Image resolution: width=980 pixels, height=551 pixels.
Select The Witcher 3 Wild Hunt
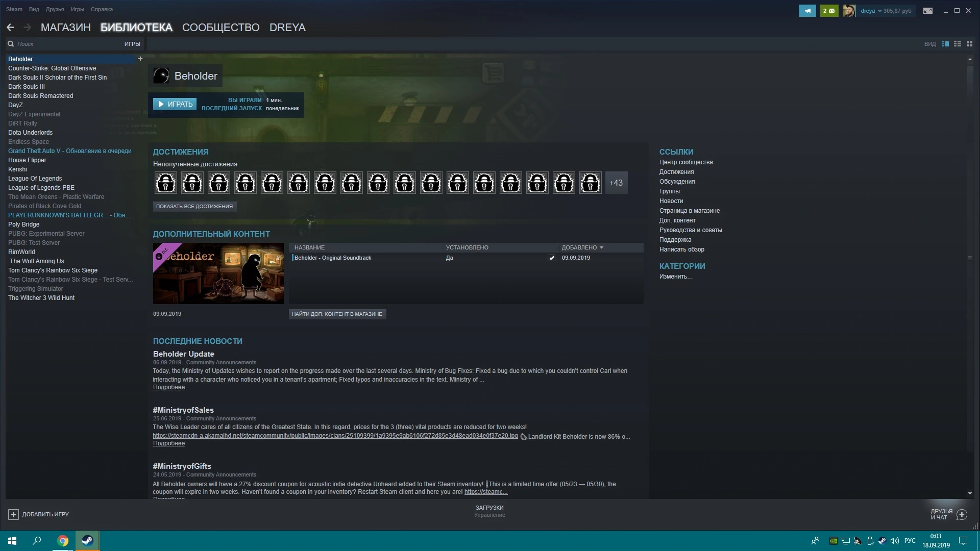click(x=41, y=298)
